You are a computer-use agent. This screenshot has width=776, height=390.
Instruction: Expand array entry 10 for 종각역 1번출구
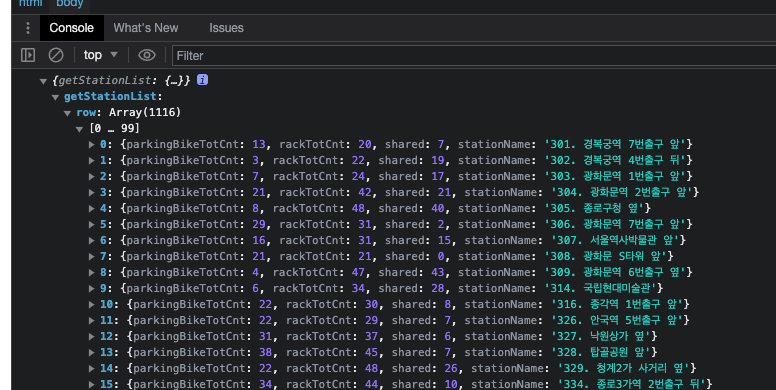pos(92,304)
